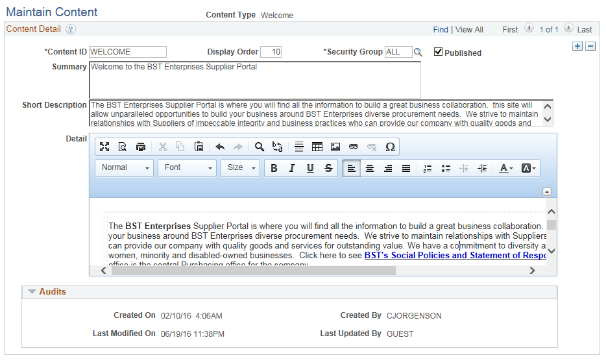Image resolution: width=606 pixels, height=364 pixels.
Task: Open the Find magnifier in editor toolbar
Action: pyautogui.click(x=260, y=147)
